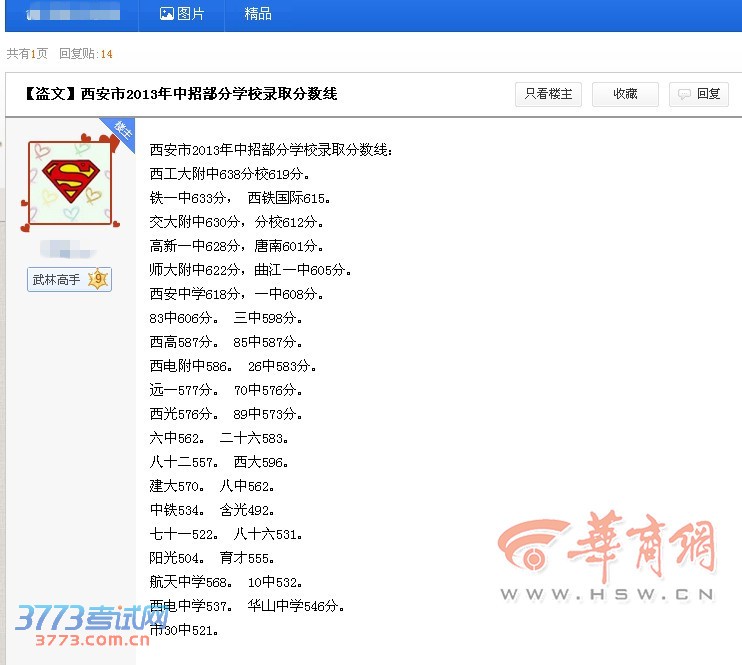Click the picture icon beside 图片
742x665 pixels.
167,14
